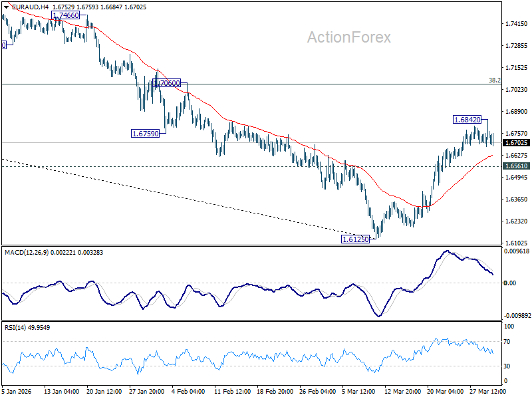Select the 38.2 Fibonacci level label

tap(495, 79)
